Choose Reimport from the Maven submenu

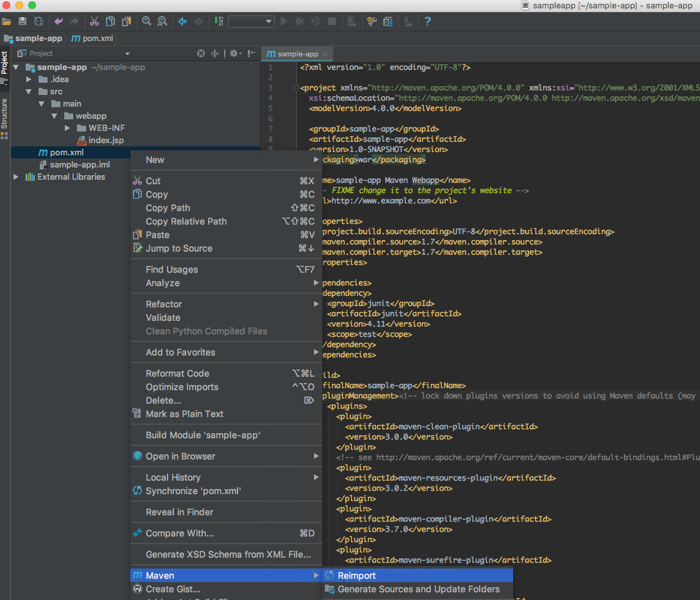pos(356,576)
